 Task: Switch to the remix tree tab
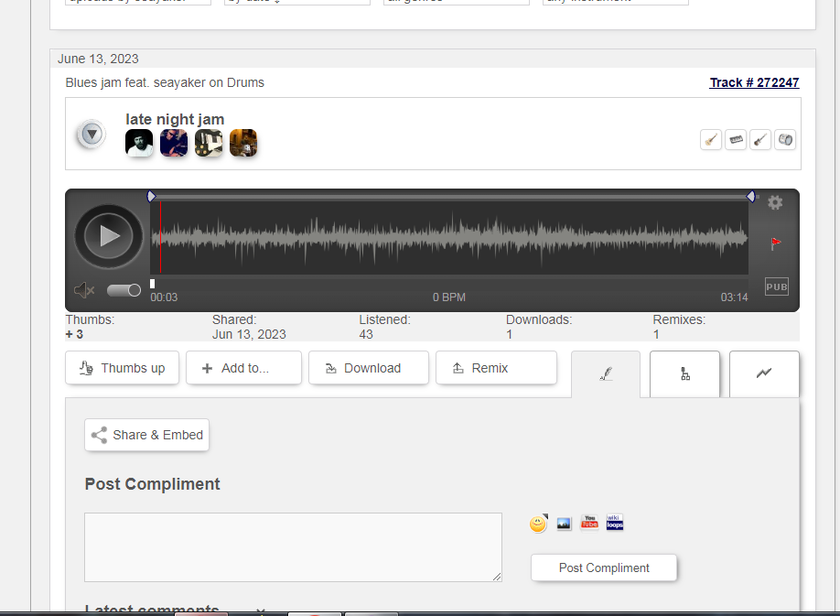[684, 373]
